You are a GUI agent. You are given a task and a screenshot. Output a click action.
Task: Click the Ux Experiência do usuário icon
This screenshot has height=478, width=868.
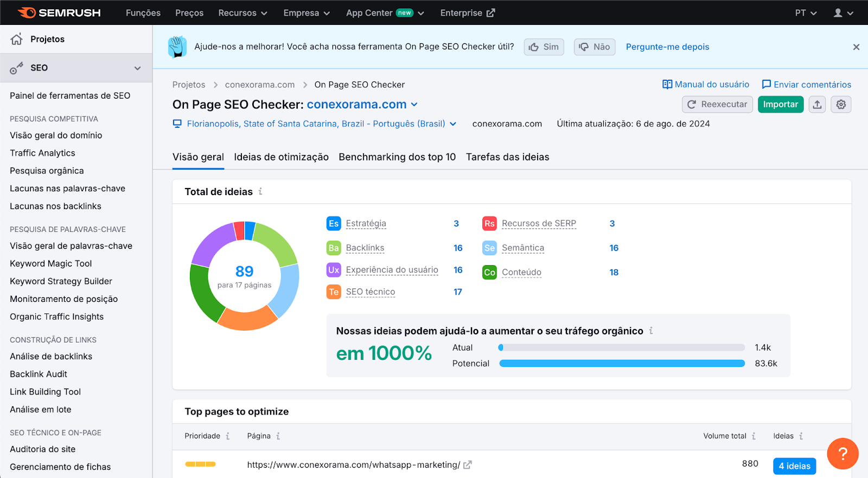(334, 269)
